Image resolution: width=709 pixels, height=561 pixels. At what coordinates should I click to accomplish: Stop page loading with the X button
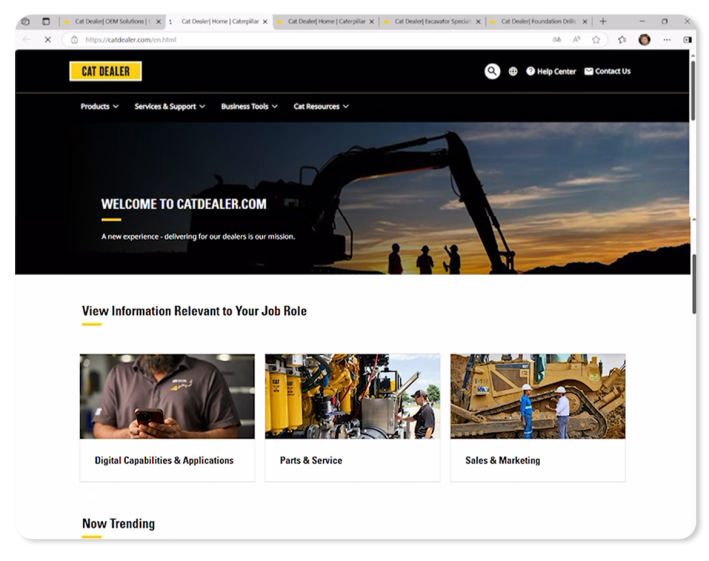[x=47, y=40]
